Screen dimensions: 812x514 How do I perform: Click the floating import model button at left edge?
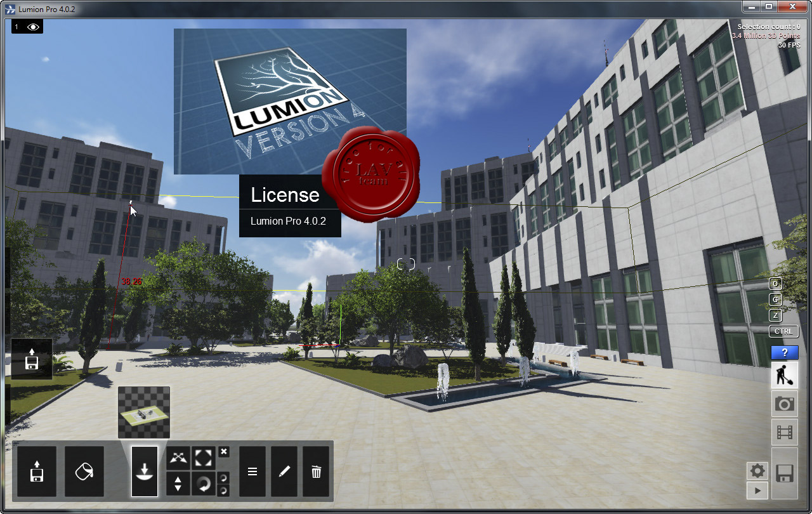[32, 359]
